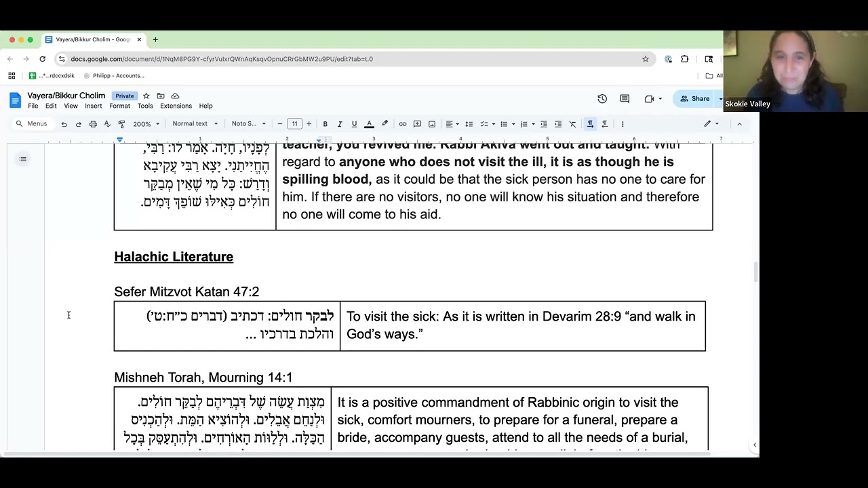Decrease the font size
This screenshot has width=868, height=488.
click(x=280, y=124)
